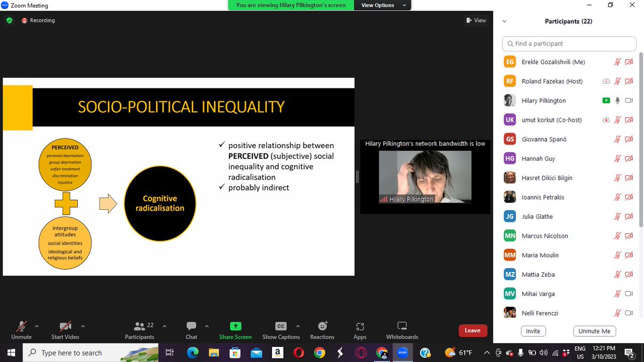Select Mattia Zeba in participants list

(569, 274)
